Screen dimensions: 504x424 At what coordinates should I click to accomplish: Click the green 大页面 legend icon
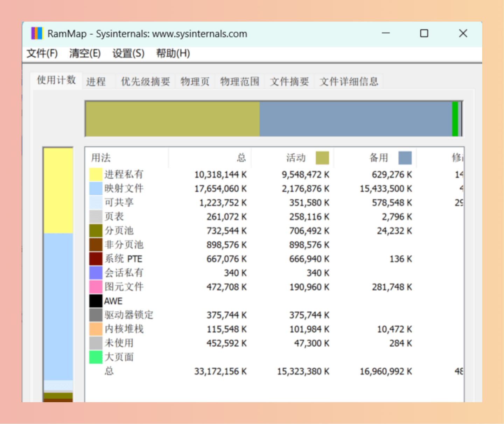(95, 356)
